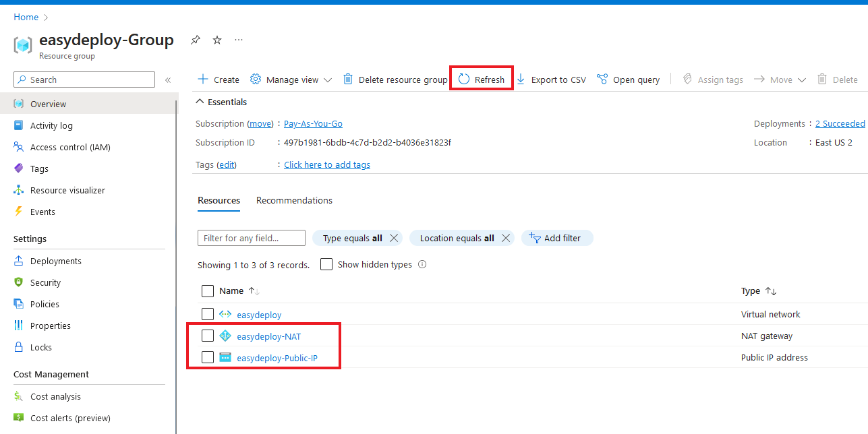Screen dimensions: 868x434
Task: Open the Locks settings page
Action: coord(40,347)
